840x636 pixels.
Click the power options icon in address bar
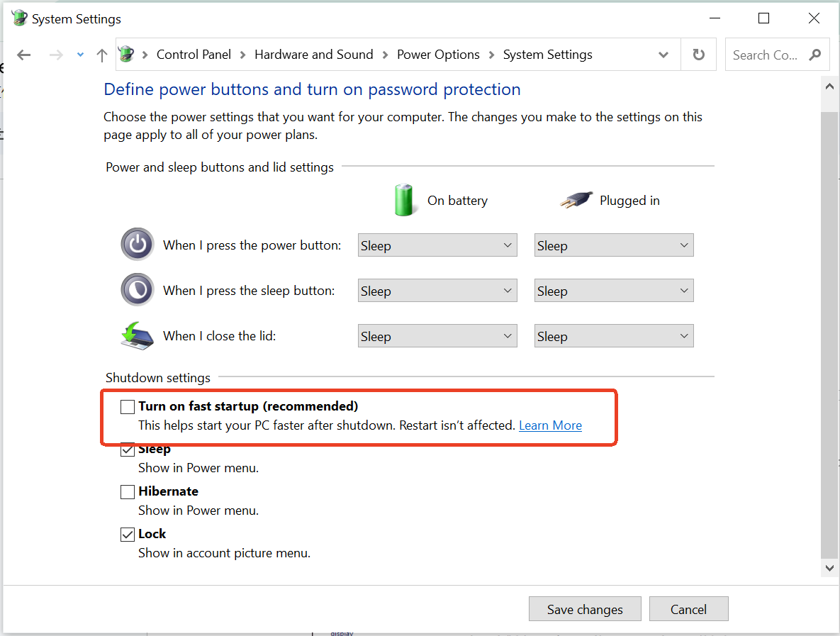[126, 54]
